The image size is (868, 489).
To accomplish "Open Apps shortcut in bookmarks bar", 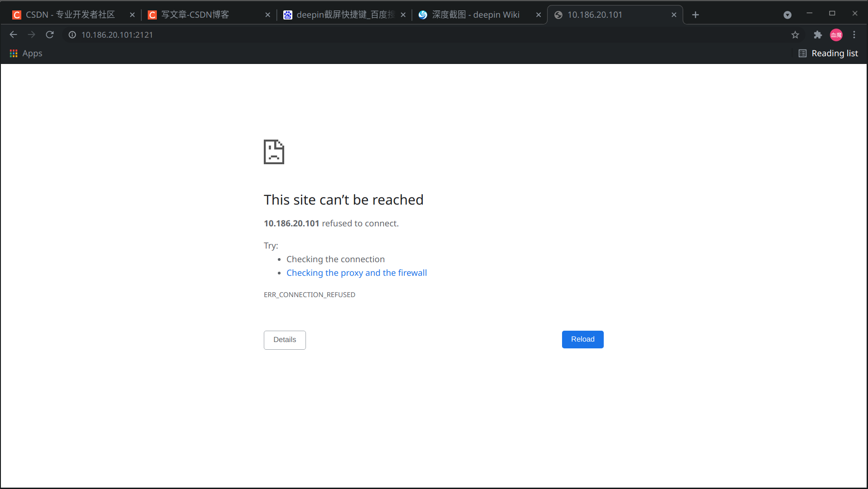I will click(26, 54).
